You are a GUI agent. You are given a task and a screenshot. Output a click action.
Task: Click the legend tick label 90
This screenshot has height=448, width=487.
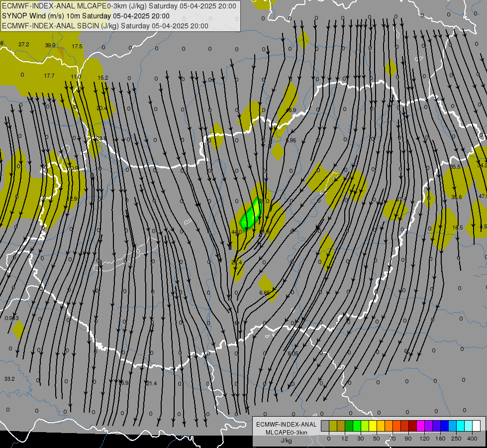(x=408, y=439)
